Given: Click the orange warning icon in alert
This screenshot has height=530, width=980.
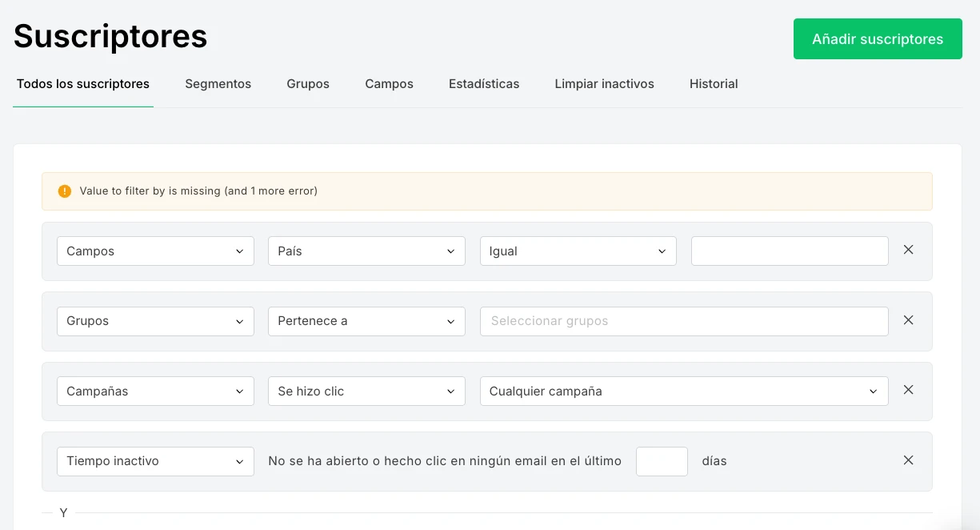Looking at the screenshot, I should [65, 191].
